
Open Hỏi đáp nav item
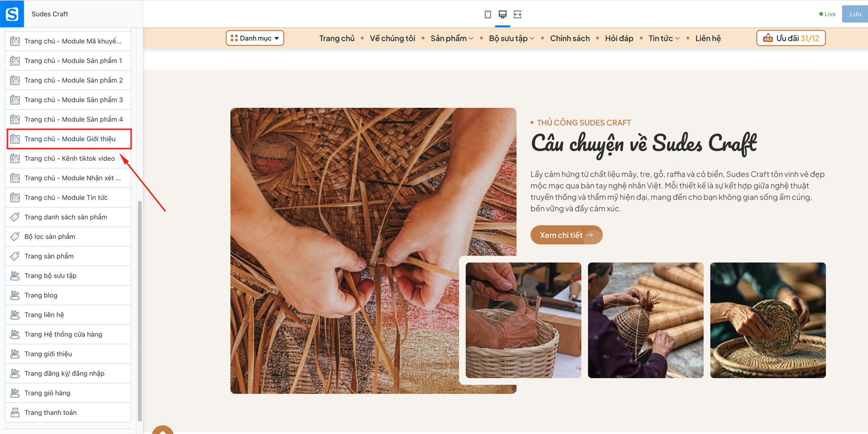(619, 38)
